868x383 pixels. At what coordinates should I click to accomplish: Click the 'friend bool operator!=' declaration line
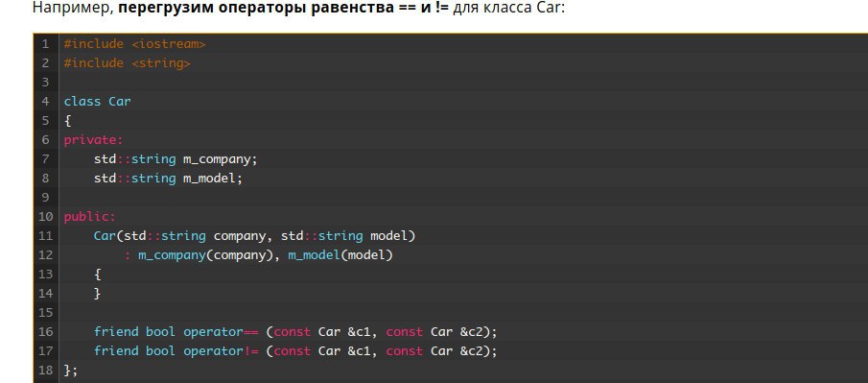295,351
